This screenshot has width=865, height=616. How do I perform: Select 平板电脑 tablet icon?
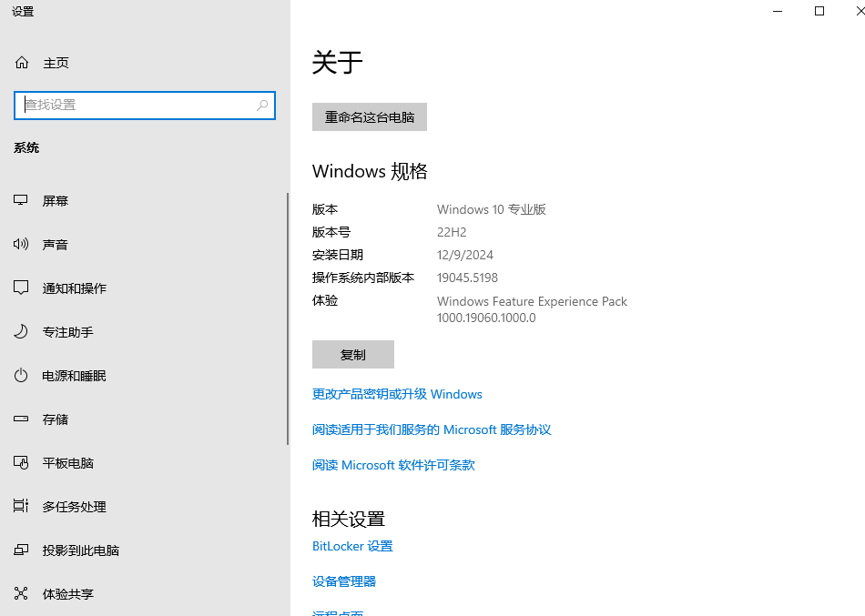[22, 463]
